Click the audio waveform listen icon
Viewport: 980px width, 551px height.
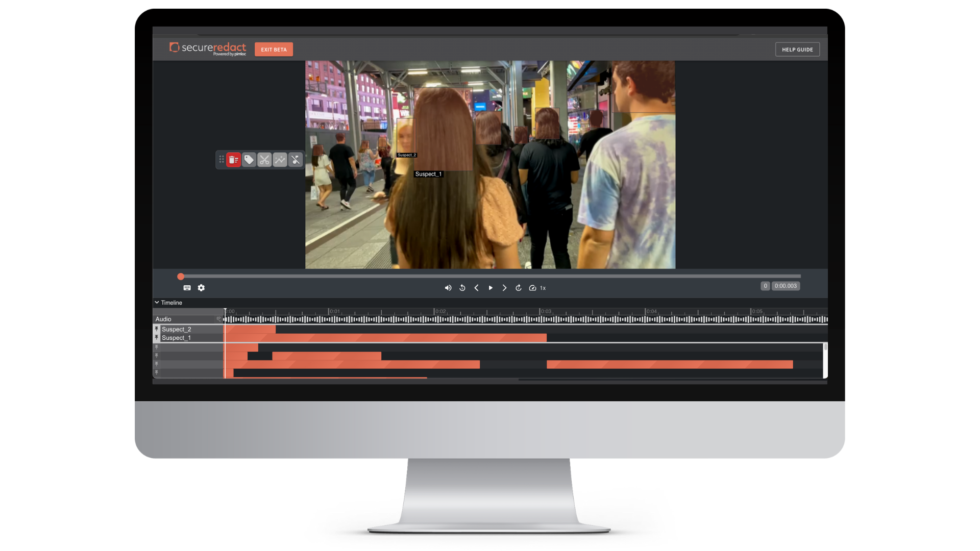219,319
